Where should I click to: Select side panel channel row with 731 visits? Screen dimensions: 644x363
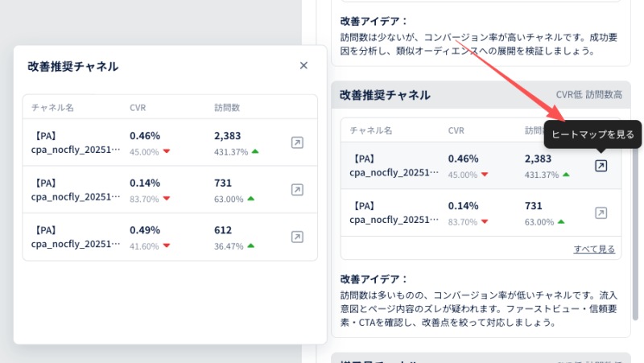point(467,213)
